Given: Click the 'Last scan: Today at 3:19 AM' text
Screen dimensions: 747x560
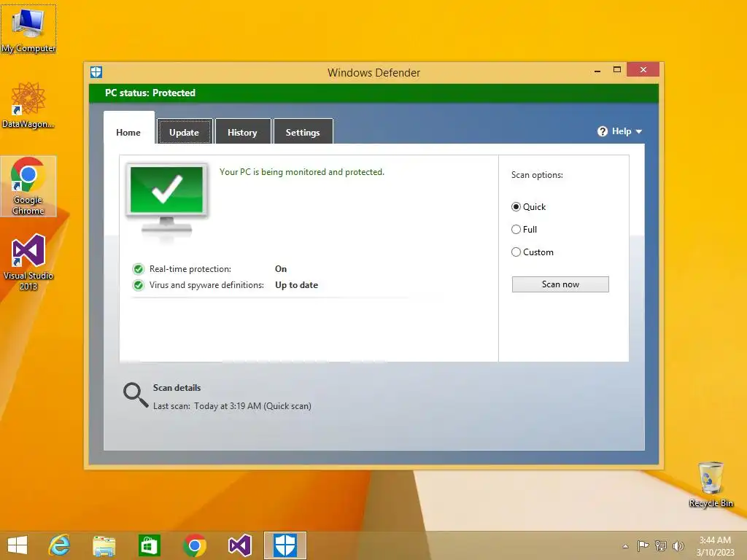Looking at the screenshot, I should pos(232,406).
